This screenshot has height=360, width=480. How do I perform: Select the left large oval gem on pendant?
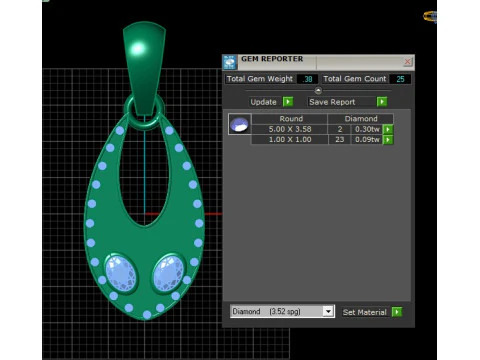click(121, 274)
